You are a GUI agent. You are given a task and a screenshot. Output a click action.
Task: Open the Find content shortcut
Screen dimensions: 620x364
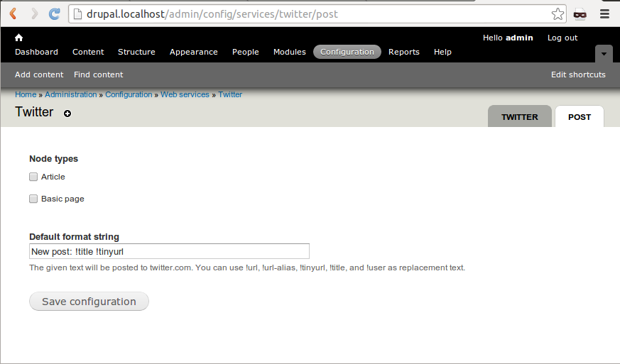coord(99,75)
